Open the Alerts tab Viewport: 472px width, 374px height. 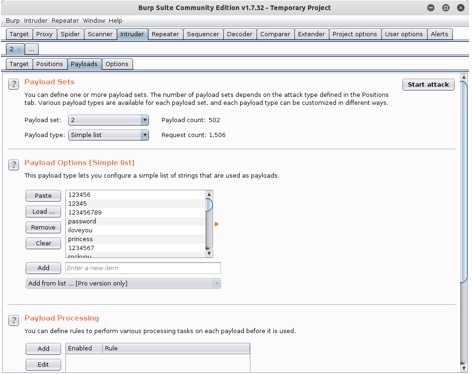click(439, 34)
